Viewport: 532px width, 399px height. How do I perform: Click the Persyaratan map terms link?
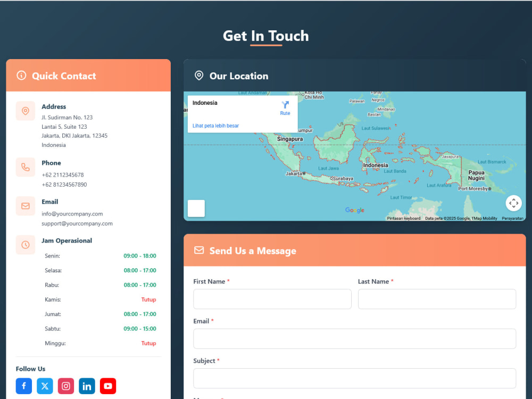pyautogui.click(x=512, y=218)
